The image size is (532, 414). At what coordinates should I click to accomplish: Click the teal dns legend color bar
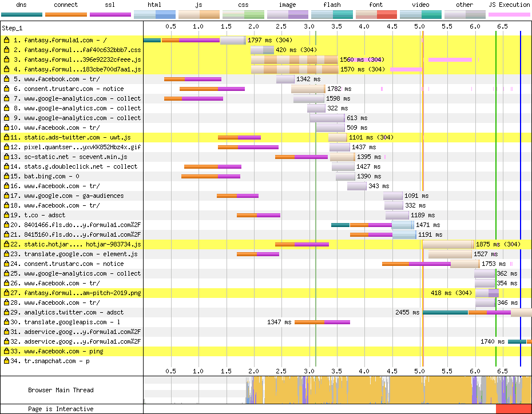click(22, 14)
